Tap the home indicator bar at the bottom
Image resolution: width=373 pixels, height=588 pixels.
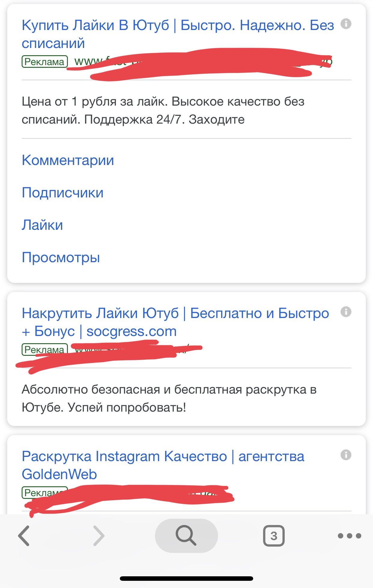[186, 578]
